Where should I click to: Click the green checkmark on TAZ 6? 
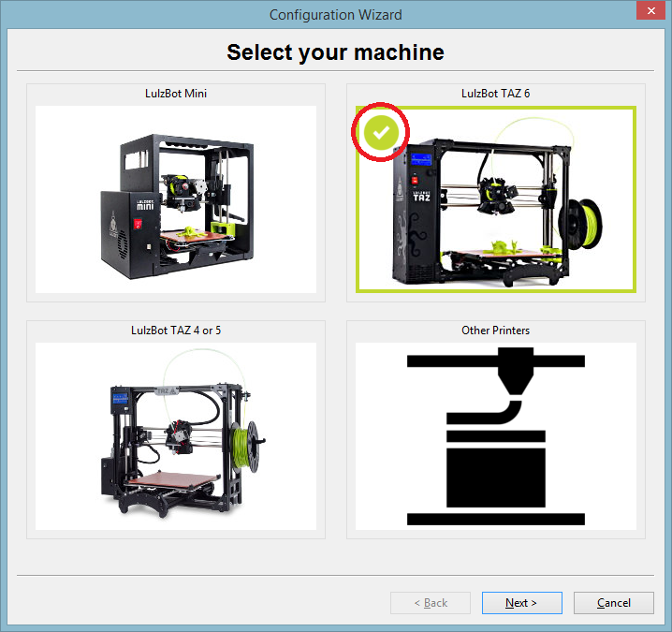pos(381,132)
